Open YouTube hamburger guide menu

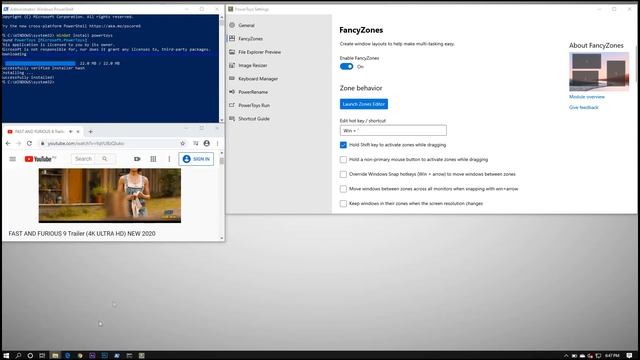click(13, 159)
